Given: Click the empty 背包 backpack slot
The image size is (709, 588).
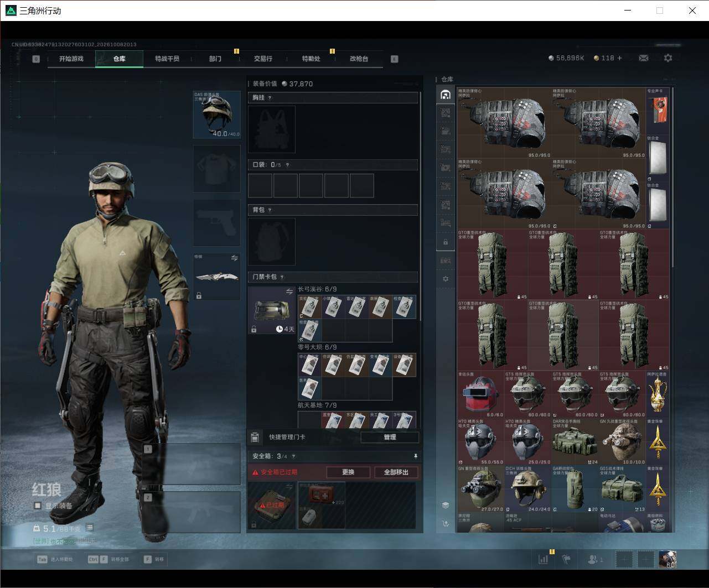Looking at the screenshot, I should point(272,242).
